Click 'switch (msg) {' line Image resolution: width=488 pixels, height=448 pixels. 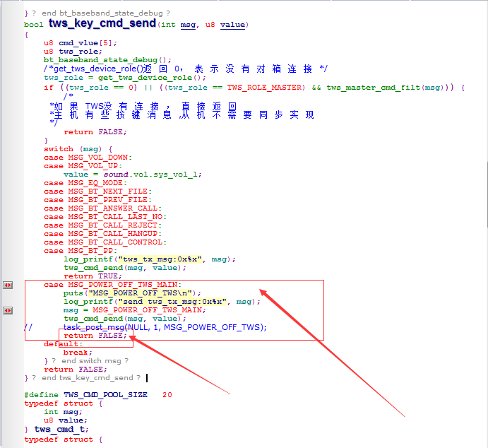coord(78,149)
